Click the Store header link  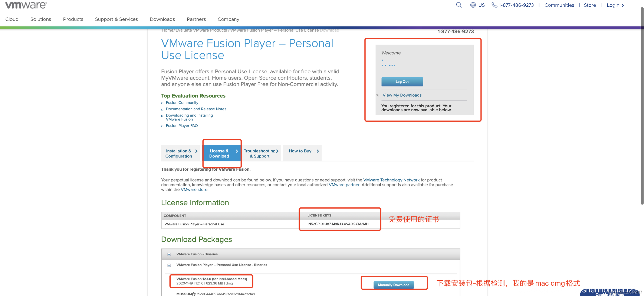tap(590, 5)
